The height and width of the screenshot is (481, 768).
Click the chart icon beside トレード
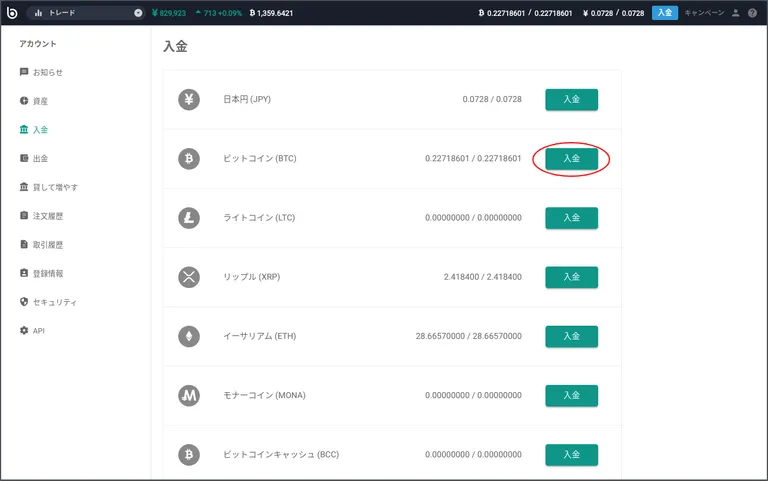point(38,13)
